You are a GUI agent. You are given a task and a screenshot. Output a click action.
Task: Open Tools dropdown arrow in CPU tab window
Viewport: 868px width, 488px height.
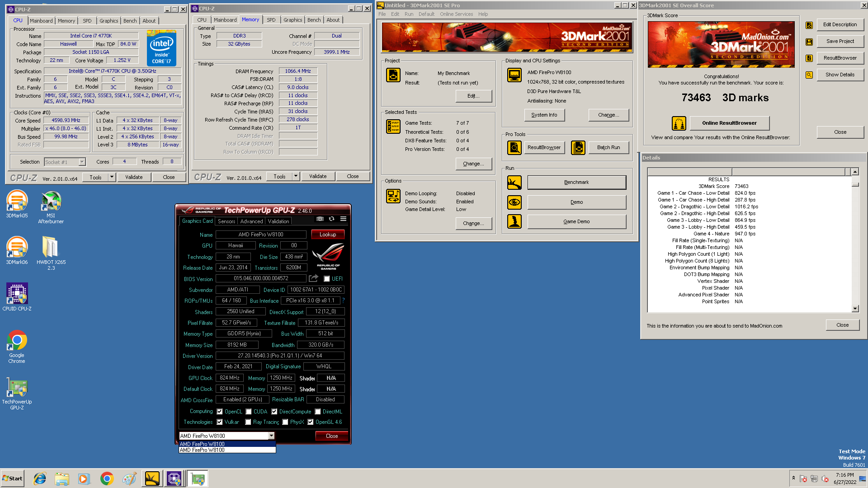click(x=112, y=177)
